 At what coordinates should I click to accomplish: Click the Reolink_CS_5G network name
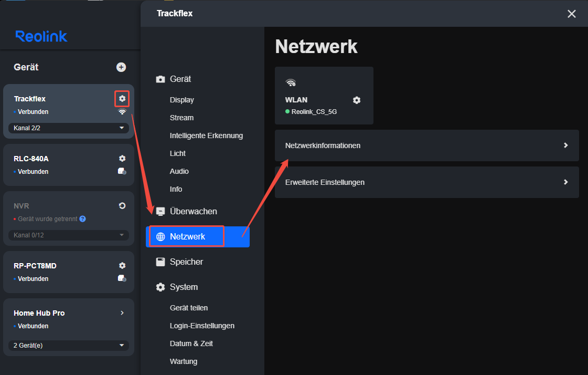coord(314,112)
